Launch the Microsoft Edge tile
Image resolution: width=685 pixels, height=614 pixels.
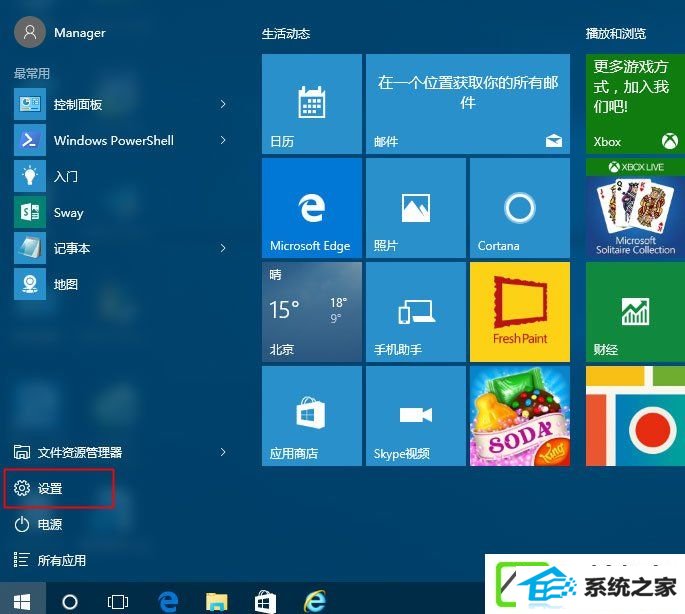coord(312,208)
